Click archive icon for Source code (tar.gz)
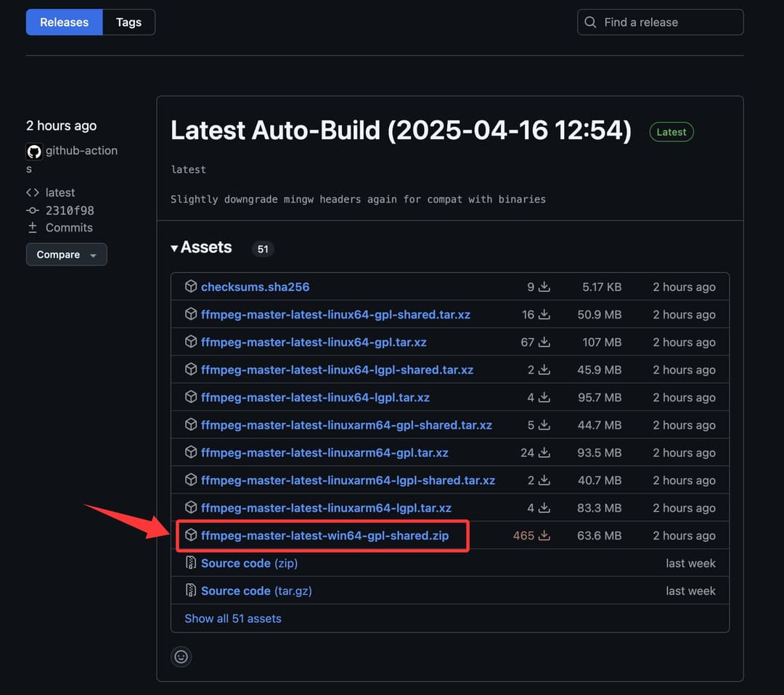Viewport: 784px width, 695px height. tap(191, 590)
